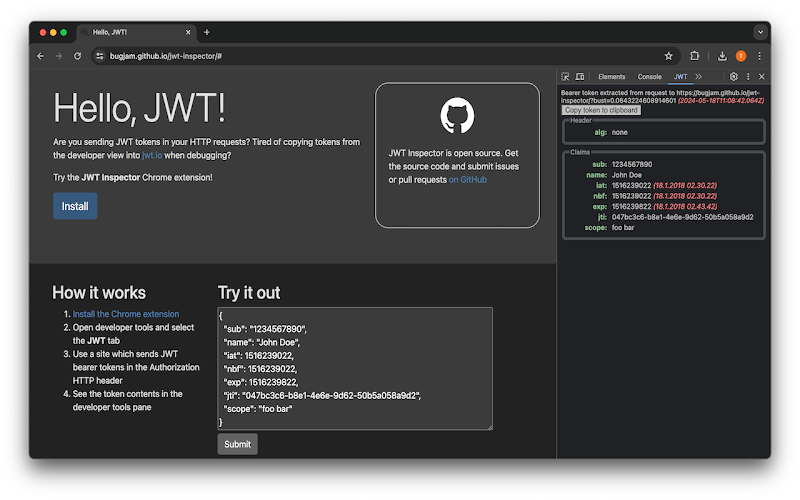Click the blue Install button
The image size is (800, 500).
pos(75,206)
